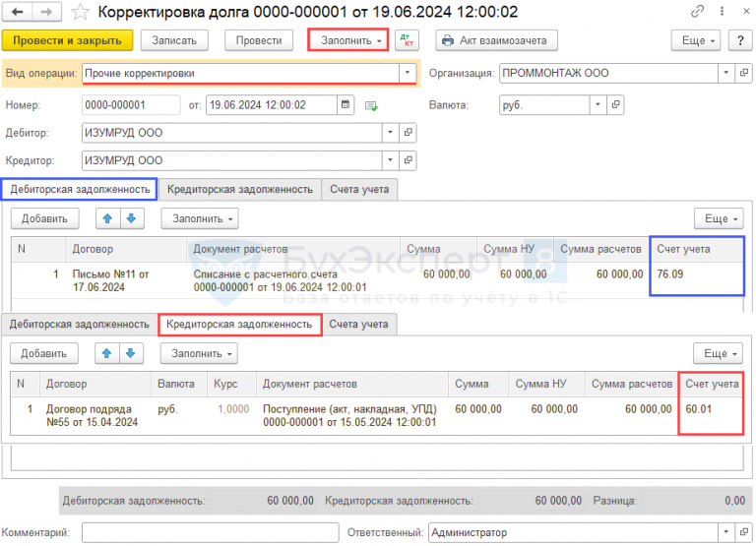Open Еще menu of Дебиторская table
Image resolution: width=756 pixels, height=546 pixels.
pyautogui.click(x=719, y=218)
